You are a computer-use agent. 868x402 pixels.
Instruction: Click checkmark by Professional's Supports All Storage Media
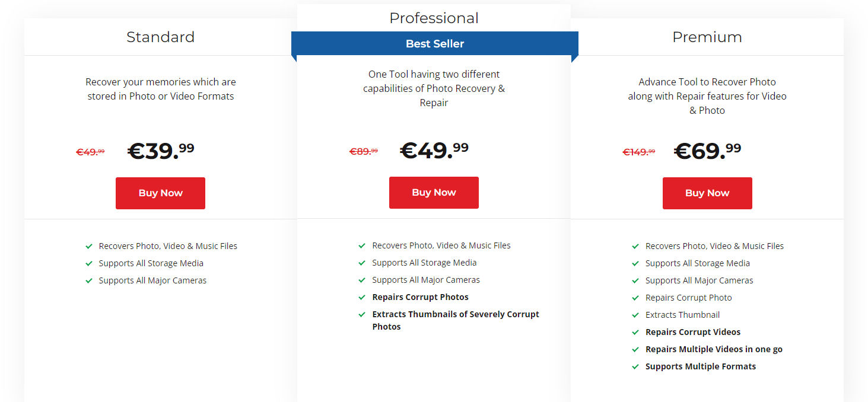pyautogui.click(x=362, y=263)
